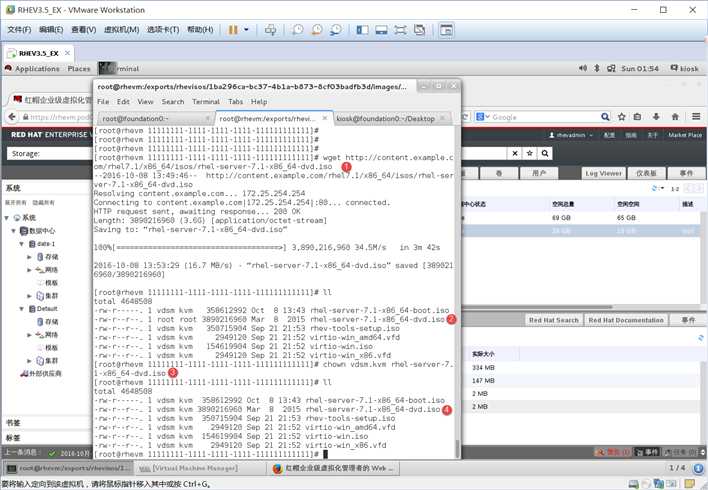
Task: Click the network connection icon in GNOME panel
Action: pos(611,69)
